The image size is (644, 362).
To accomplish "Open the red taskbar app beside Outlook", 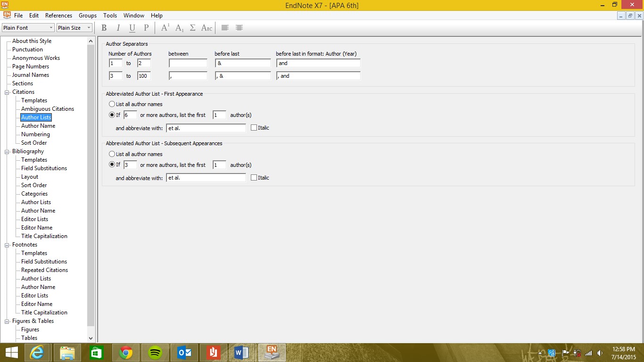I will pos(213,353).
